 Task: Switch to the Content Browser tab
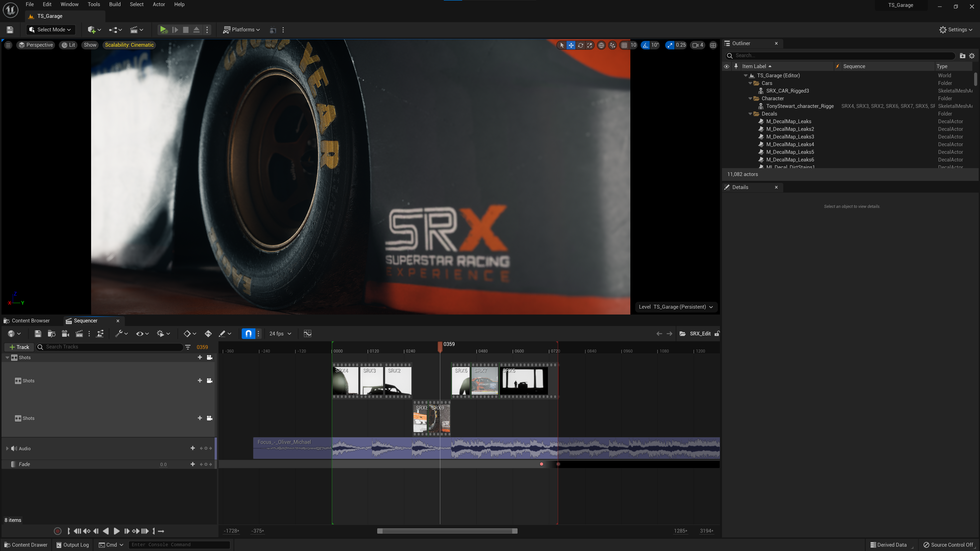click(27, 321)
